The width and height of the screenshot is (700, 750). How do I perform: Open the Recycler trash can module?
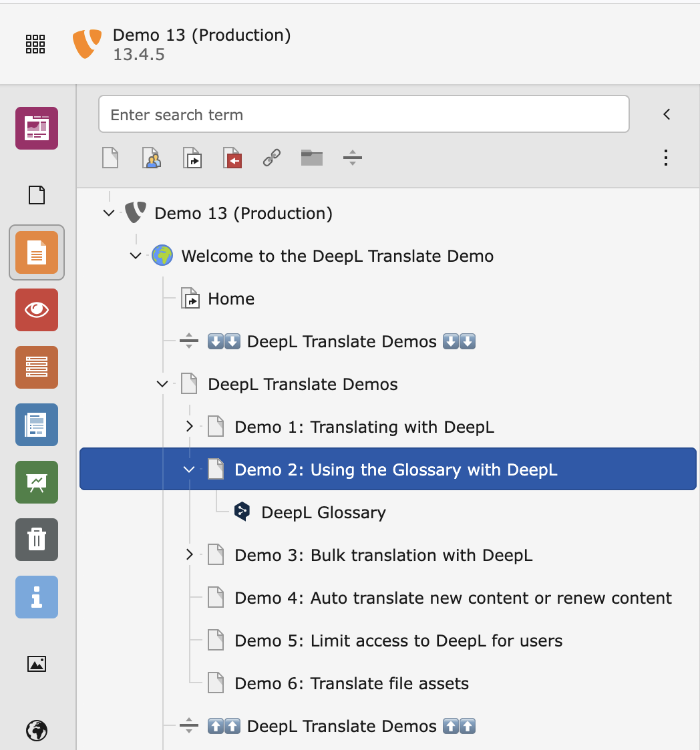click(37, 540)
